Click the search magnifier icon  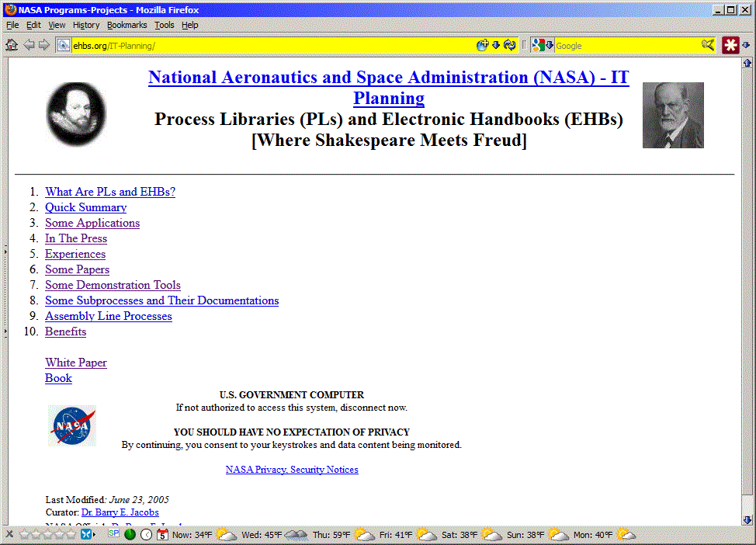(x=708, y=45)
